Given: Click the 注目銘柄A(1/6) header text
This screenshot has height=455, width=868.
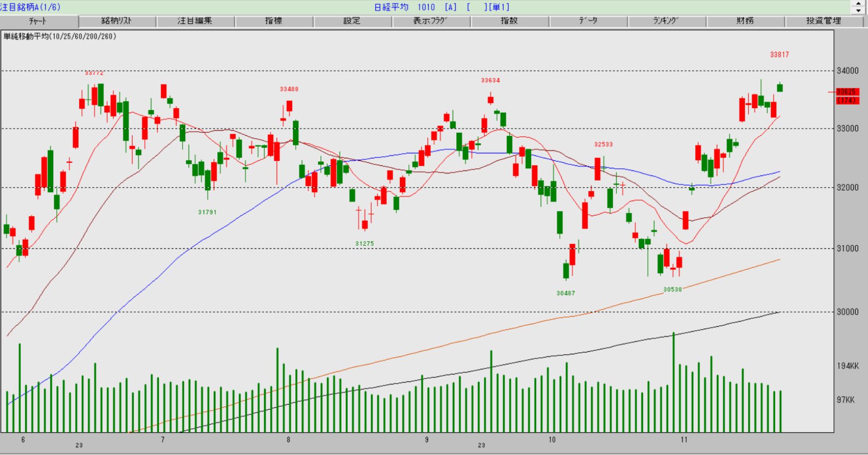Looking at the screenshot, I should point(30,7).
